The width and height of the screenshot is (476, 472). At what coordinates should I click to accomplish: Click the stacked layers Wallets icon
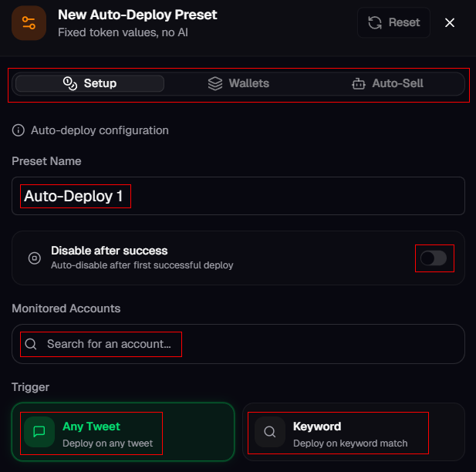(x=215, y=83)
